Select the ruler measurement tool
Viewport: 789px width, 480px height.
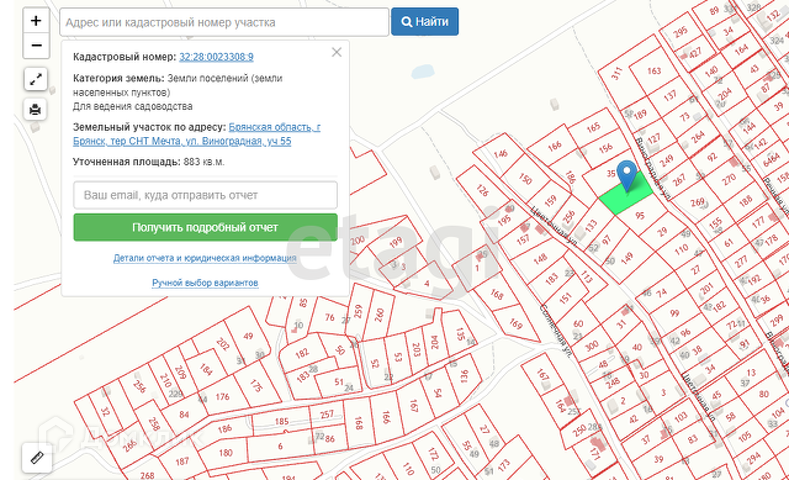[x=37, y=457]
